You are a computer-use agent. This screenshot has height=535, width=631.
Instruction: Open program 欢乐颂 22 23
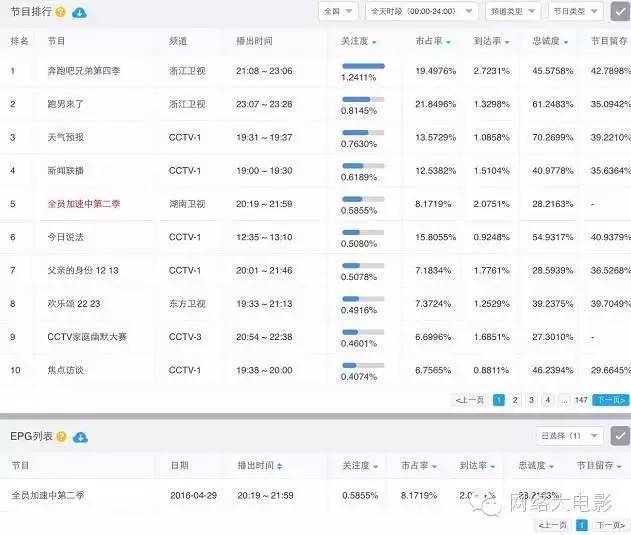74,304
